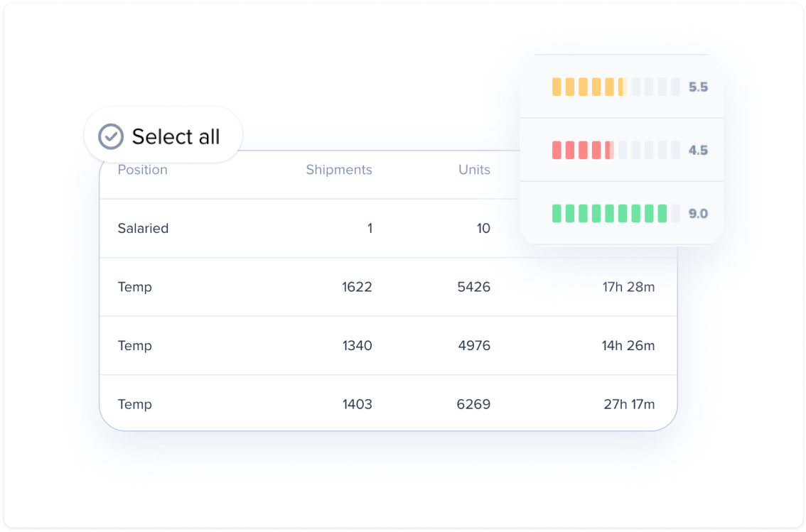Click the 27h 17m time cell
Image resolution: width=806 pixels, height=532 pixels.
(x=629, y=404)
